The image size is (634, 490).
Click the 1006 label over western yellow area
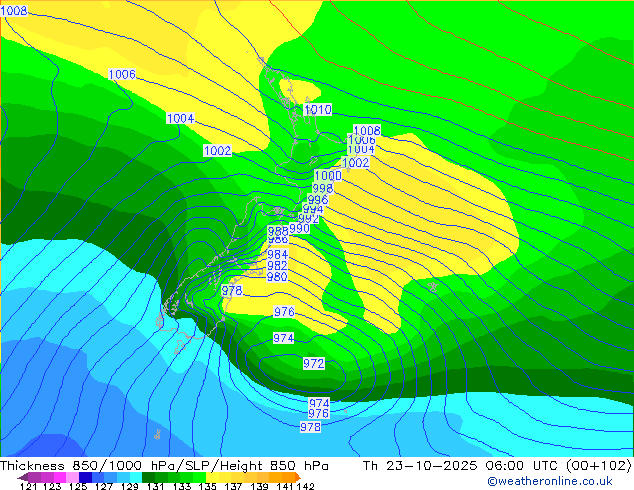pyautogui.click(x=122, y=74)
